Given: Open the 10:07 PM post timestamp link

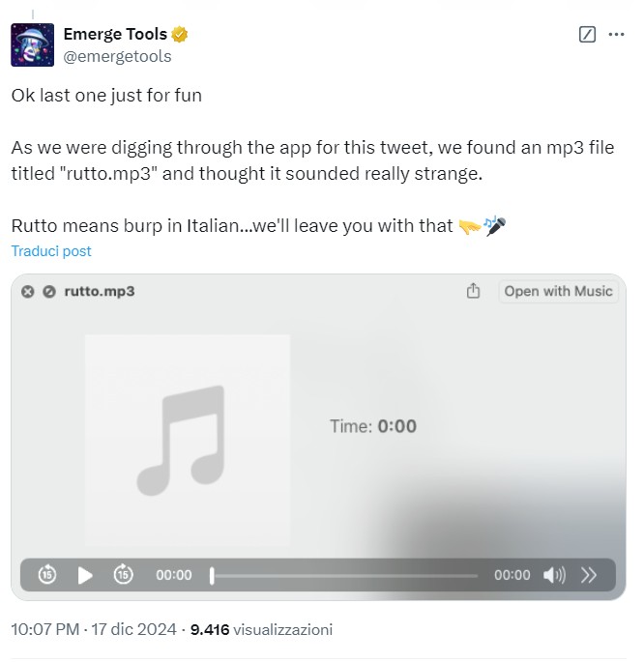Looking at the screenshot, I should [x=92, y=629].
